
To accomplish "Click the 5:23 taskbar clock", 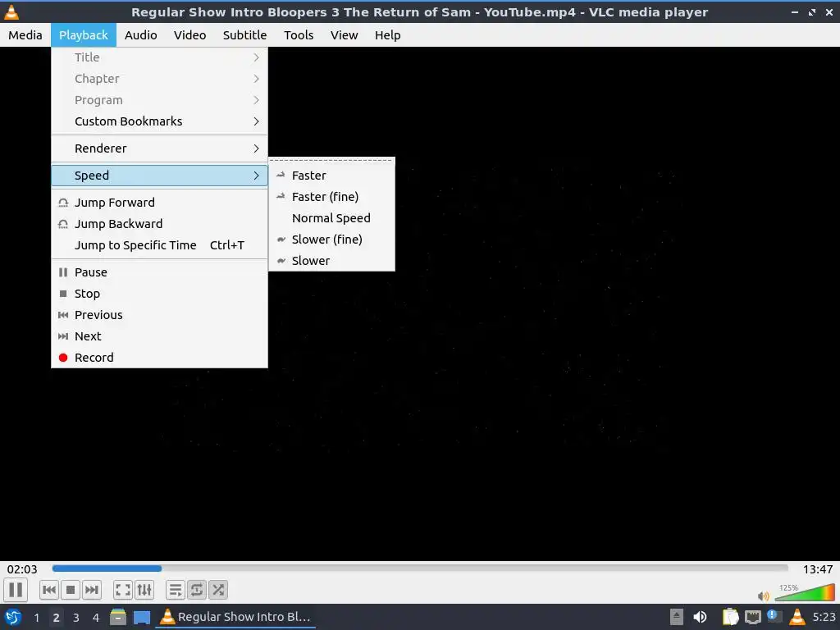I will coord(824,617).
